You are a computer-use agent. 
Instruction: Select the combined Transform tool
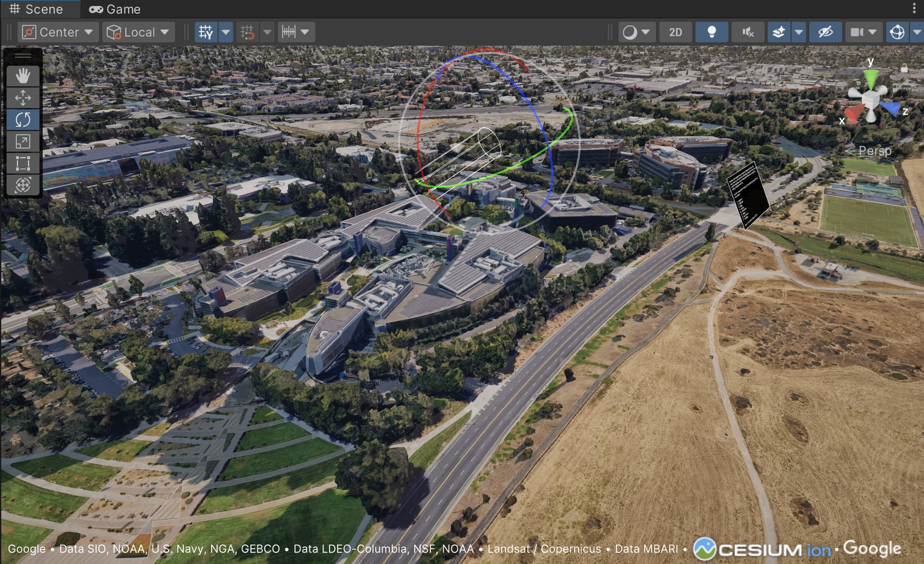pos(23,185)
